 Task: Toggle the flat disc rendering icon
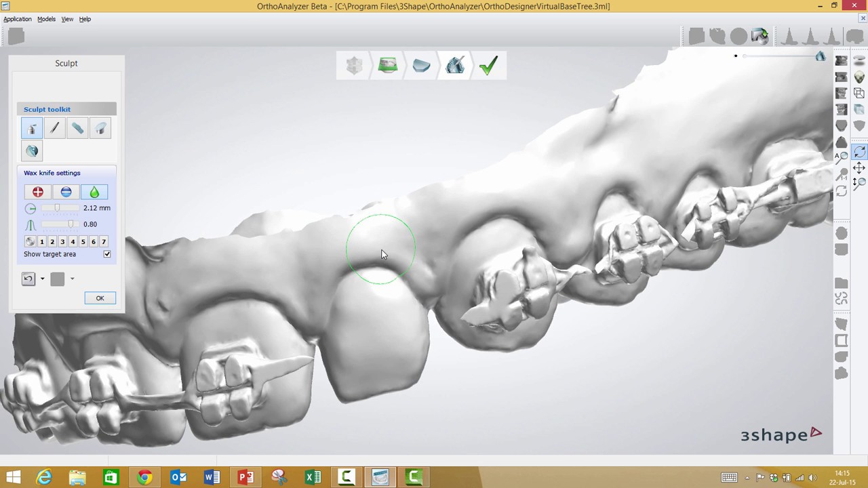tap(859, 61)
